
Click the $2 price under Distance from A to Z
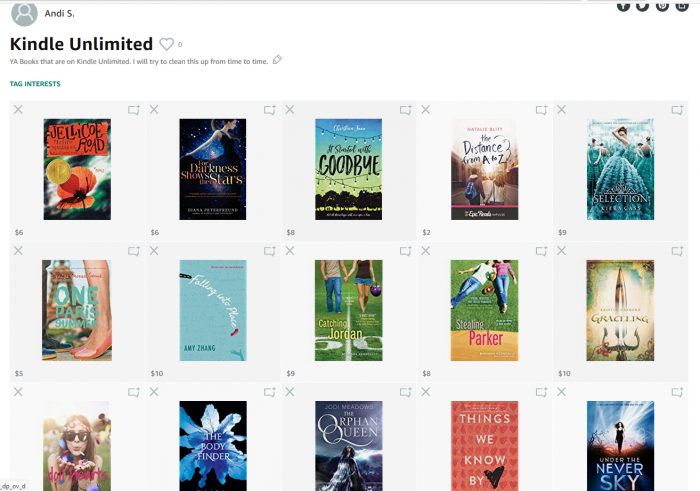426,233
